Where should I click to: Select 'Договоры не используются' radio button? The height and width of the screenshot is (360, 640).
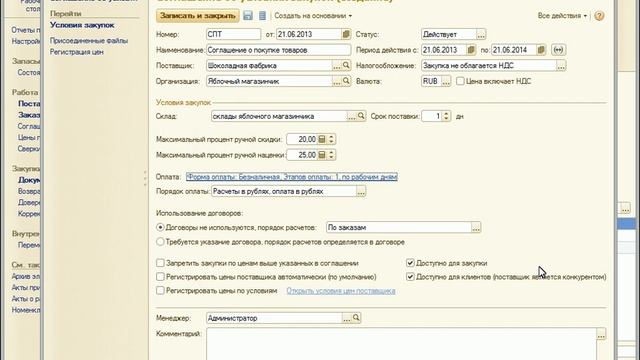[160, 227]
